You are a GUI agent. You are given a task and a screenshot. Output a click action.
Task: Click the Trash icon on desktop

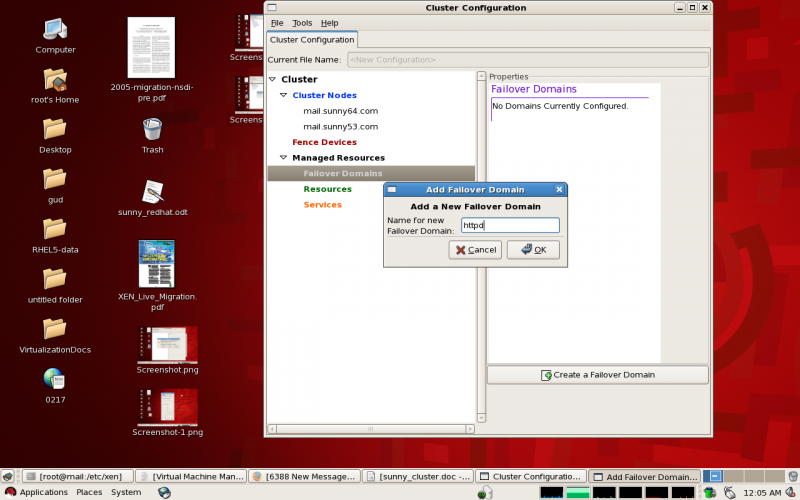coord(153,130)
